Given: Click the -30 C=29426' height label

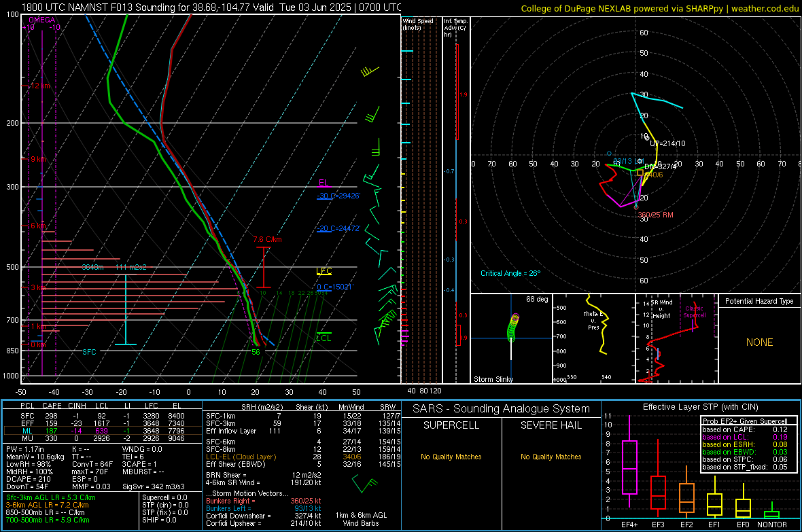Looking at the screenshot, I should click(338, 196).
